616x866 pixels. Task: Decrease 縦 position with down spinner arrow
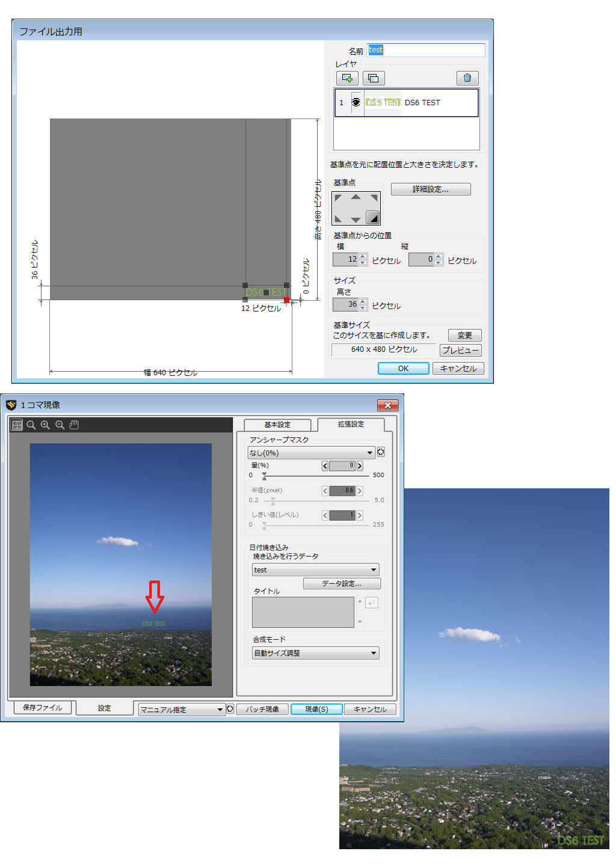tap(439, 263)
